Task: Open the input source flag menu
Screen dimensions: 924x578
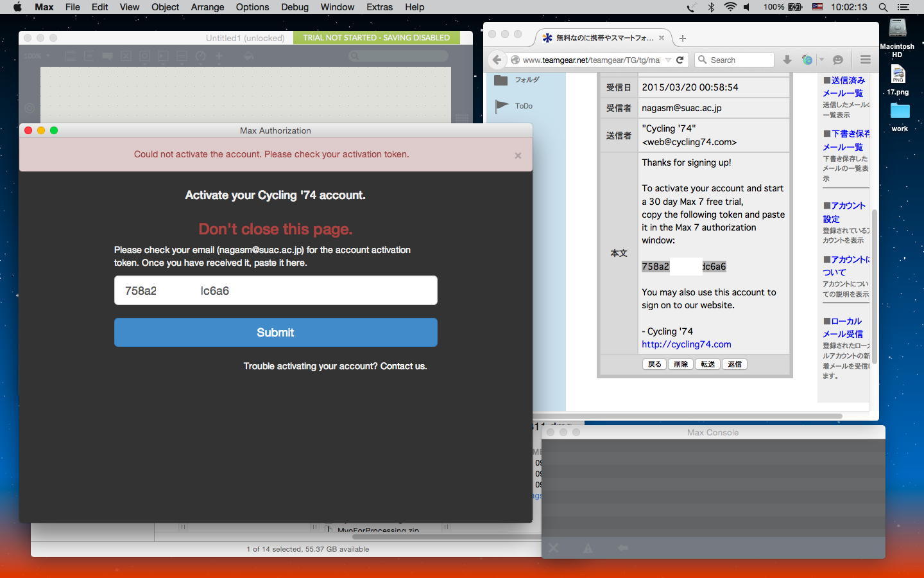Action: coord(817,7)
